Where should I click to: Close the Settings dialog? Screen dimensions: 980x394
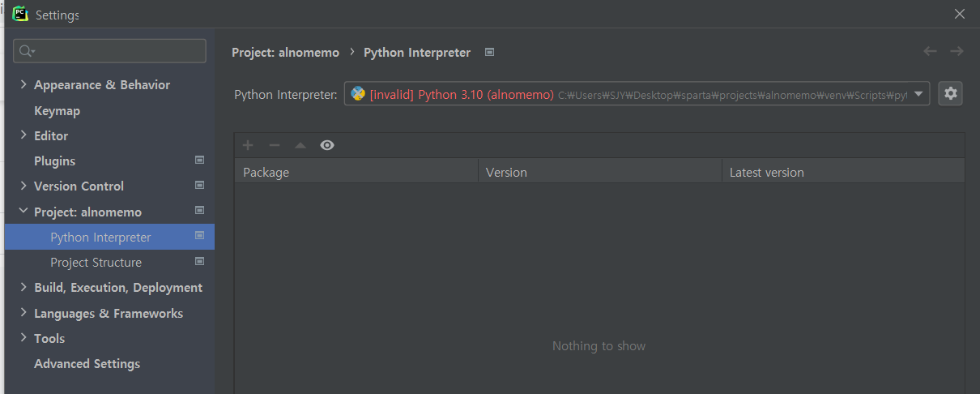tap(960, 14)
